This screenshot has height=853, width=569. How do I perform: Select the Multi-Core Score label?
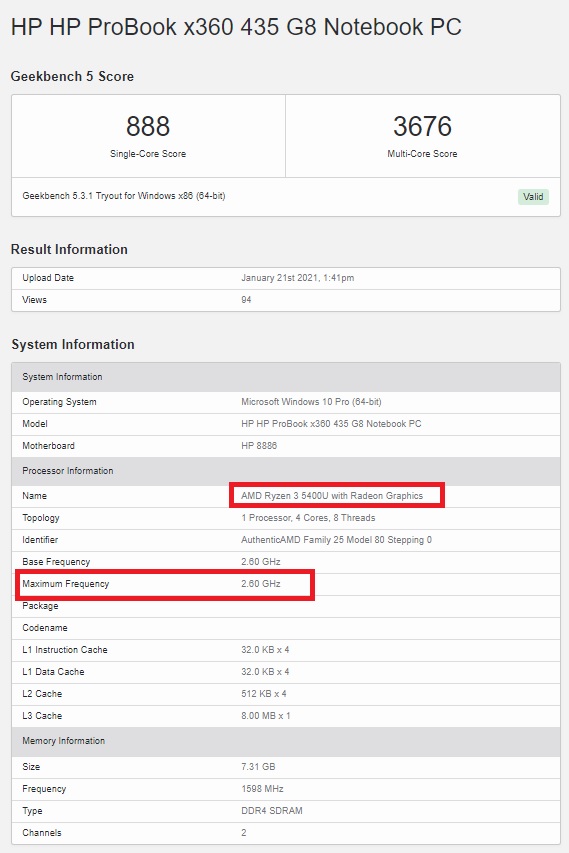(422, 154)
